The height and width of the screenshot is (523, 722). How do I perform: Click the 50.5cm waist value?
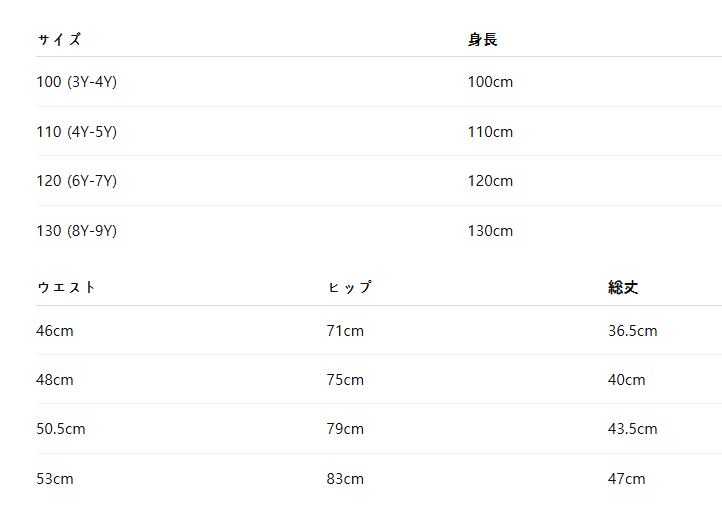61,429
